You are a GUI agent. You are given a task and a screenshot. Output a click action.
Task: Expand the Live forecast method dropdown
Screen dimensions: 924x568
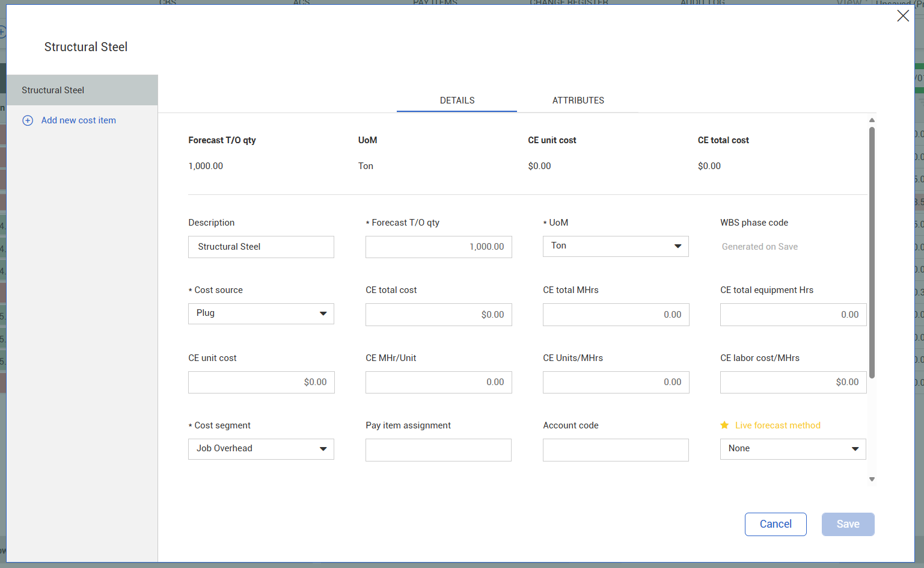click(792, 449)
